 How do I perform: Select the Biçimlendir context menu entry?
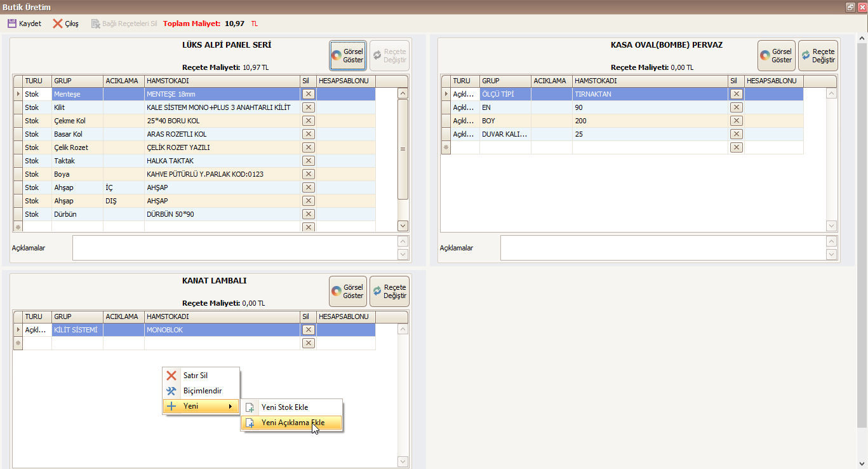[202, 391]
